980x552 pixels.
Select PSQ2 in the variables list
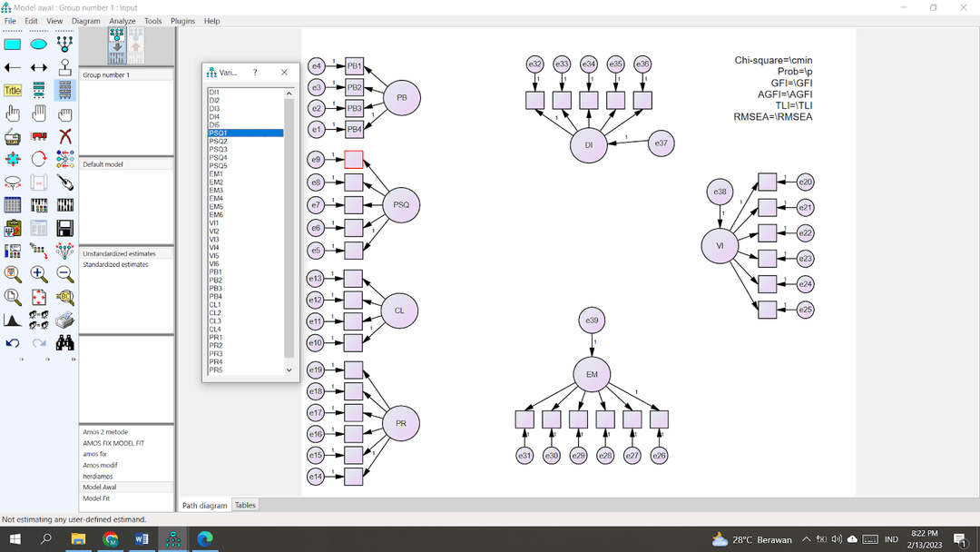click(x=218, y=142)
